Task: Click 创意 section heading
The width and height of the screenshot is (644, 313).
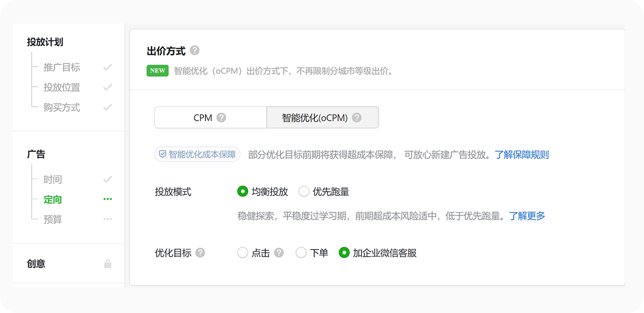Action: (36, 264)
